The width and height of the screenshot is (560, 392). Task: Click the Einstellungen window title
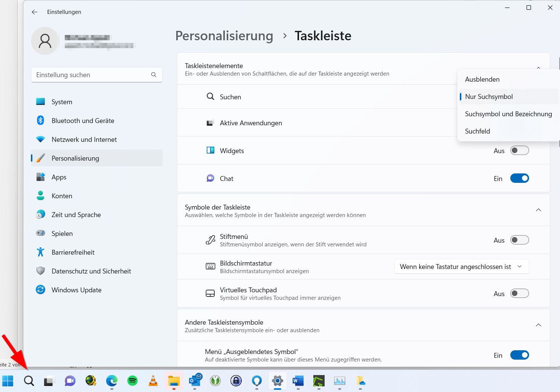tap(64, 12)
